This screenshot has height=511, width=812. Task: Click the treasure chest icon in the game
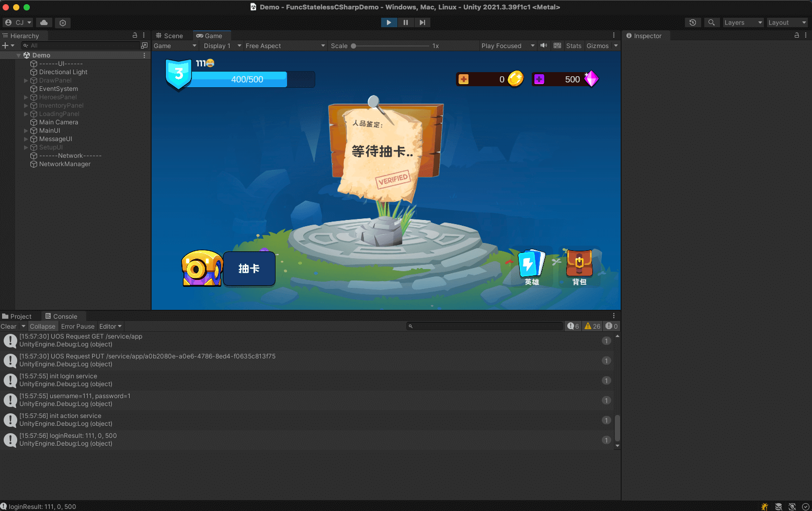[201, 268]
